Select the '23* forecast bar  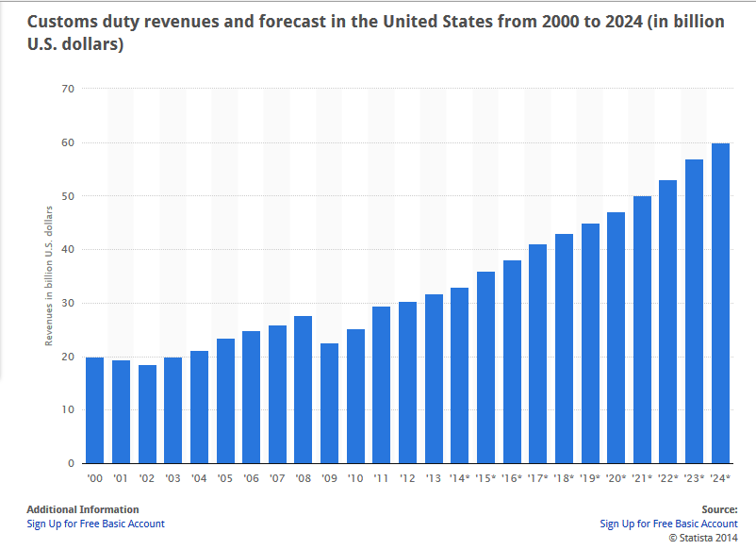[x=695, y=311]
